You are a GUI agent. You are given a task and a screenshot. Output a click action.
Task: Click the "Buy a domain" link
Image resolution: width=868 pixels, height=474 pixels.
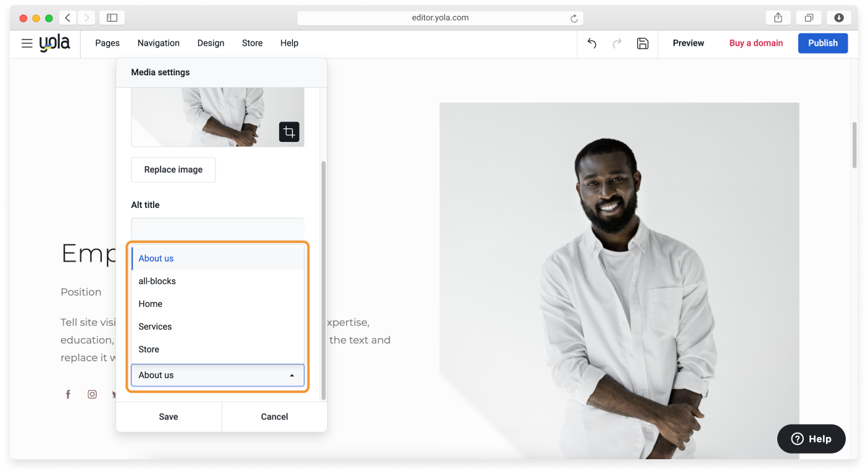coord(756,43)
